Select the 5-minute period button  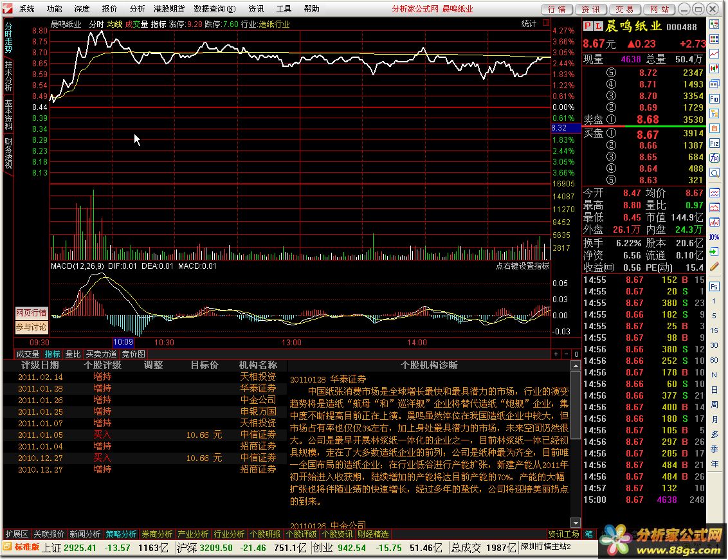714,316
